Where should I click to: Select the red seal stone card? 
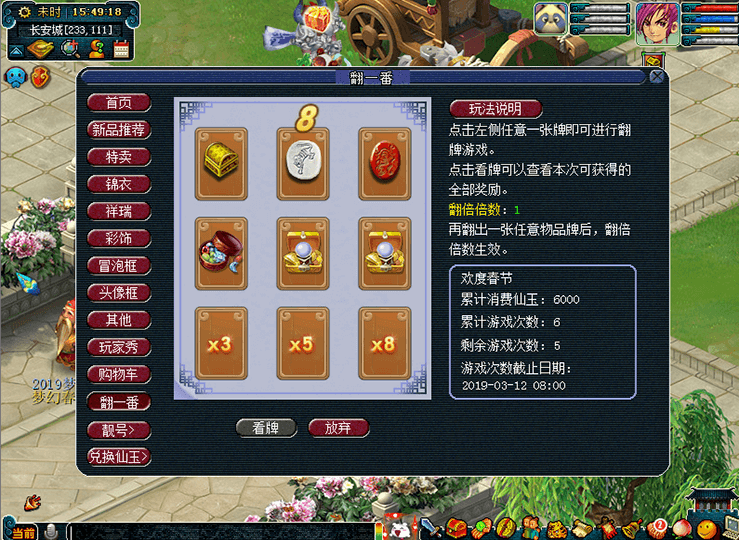tap(385, 164)
